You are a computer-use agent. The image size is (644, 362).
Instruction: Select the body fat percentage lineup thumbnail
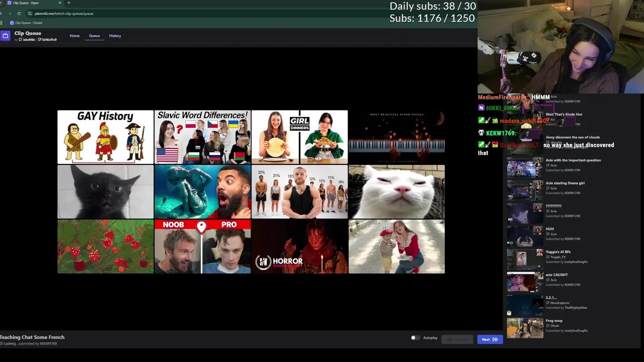click(299, 192)
